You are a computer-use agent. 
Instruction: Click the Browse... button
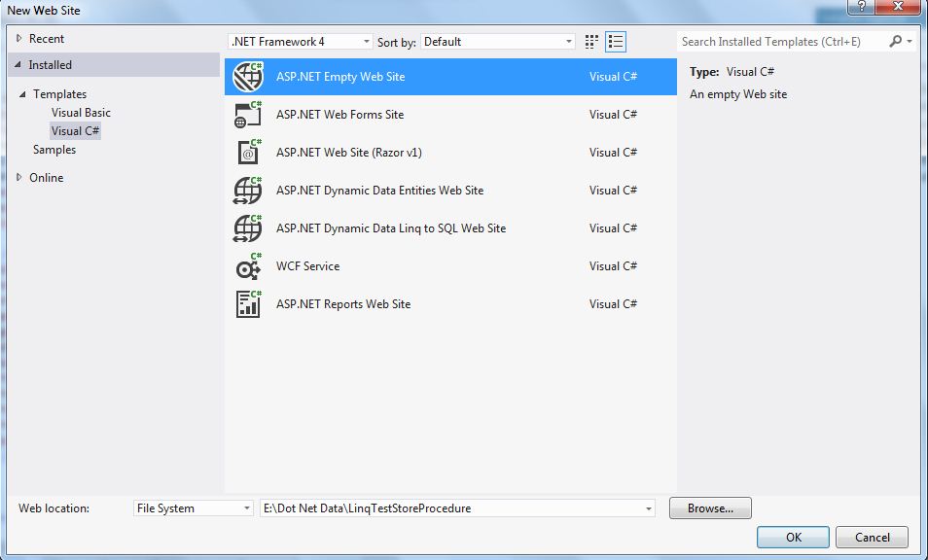pos(710,508)
